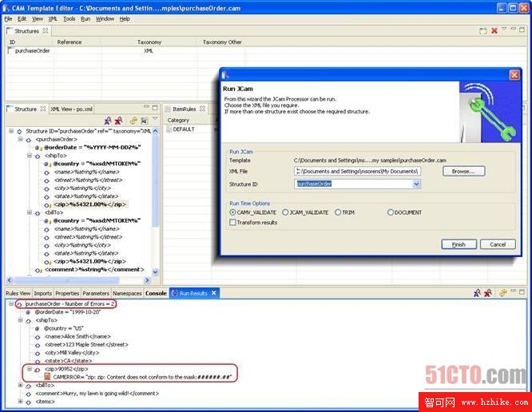The height and width of the screenshot is (412, 532).
Task: Open the Tools menu
Action: (x=69, y=18)
